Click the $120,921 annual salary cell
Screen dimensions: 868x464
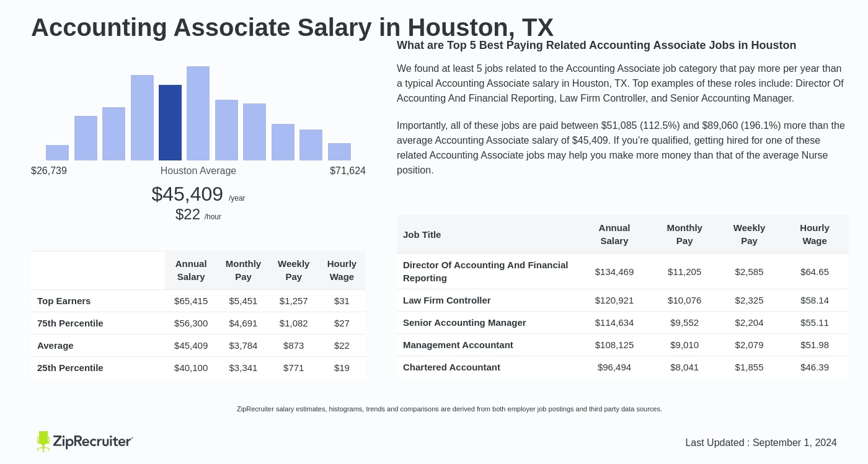point(614,300)
